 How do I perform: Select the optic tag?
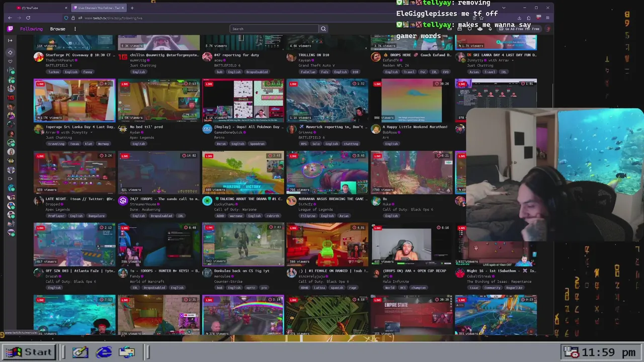tap(251, 288)
